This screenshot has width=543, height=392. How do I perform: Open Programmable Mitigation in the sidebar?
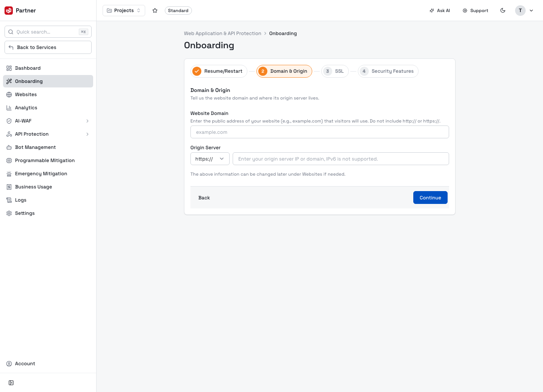[x=48, y=161]
